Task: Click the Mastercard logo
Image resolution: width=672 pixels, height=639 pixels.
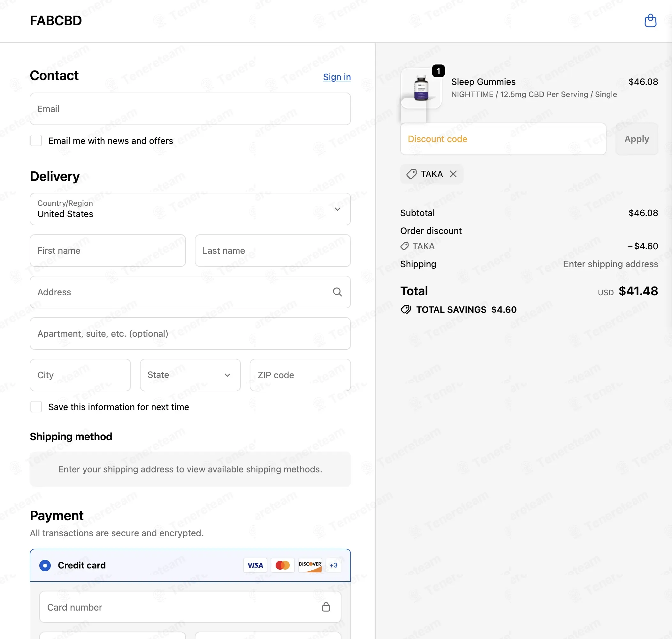Action: point(282,565)
